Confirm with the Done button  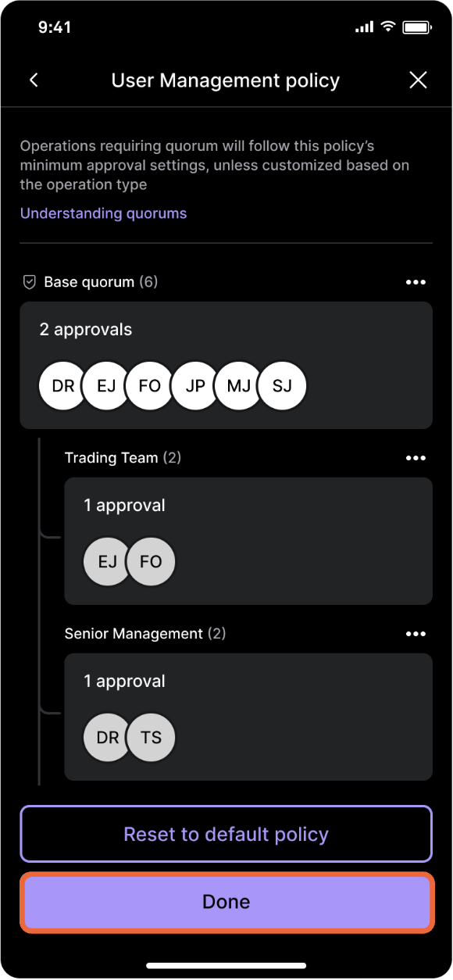point(226,902)
